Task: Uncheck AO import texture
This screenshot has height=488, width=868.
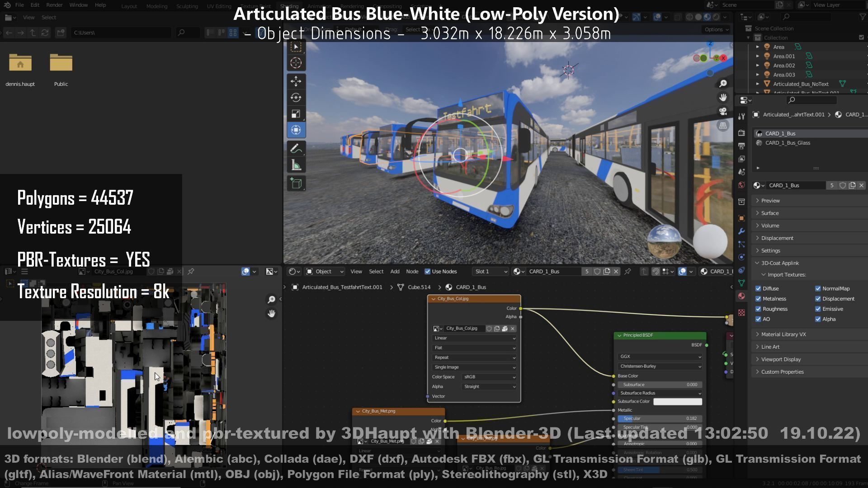Action: [758, 319]
